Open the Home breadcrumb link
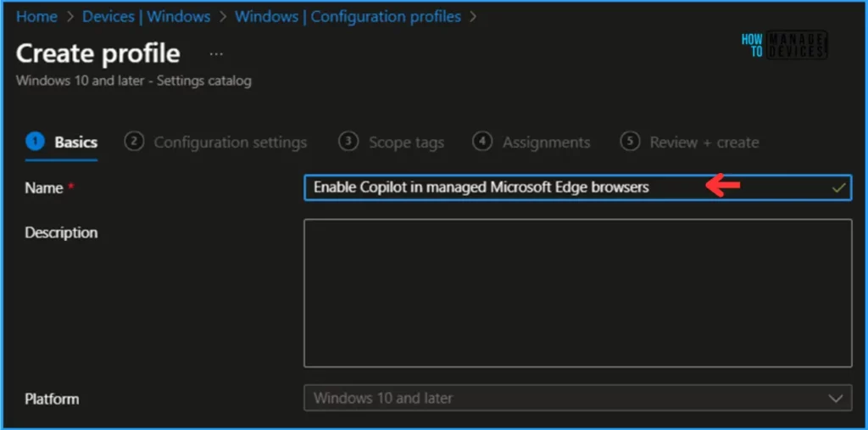 [36, 17]
